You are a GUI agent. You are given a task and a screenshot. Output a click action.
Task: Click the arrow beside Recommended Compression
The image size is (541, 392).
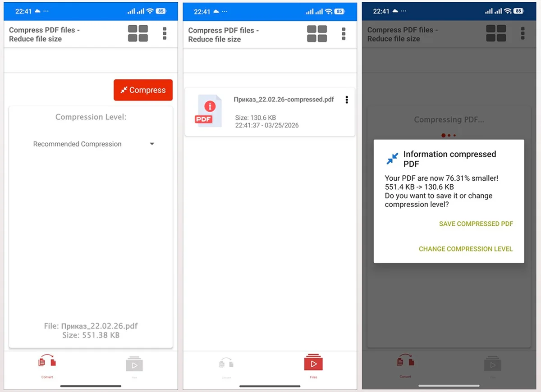pos(152,144)
